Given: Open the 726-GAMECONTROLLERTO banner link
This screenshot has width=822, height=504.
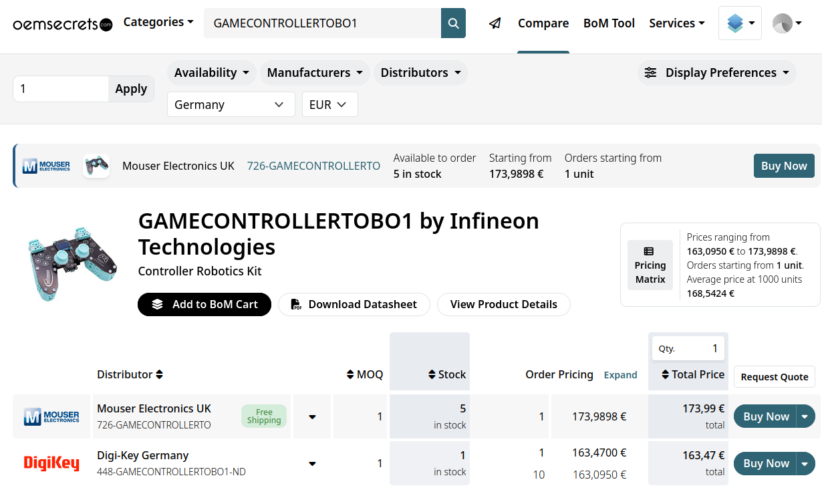Looking at the screenshot, I should coord(313,166).
